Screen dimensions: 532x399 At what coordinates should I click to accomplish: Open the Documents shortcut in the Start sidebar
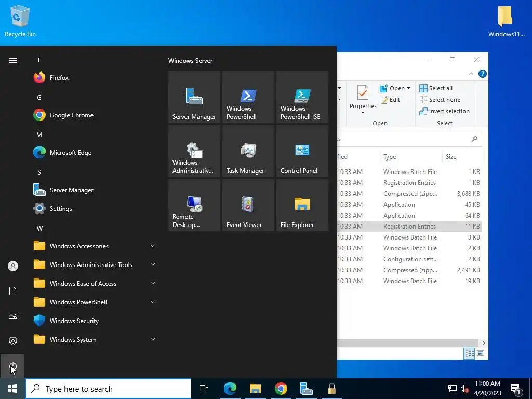(12, 291)
